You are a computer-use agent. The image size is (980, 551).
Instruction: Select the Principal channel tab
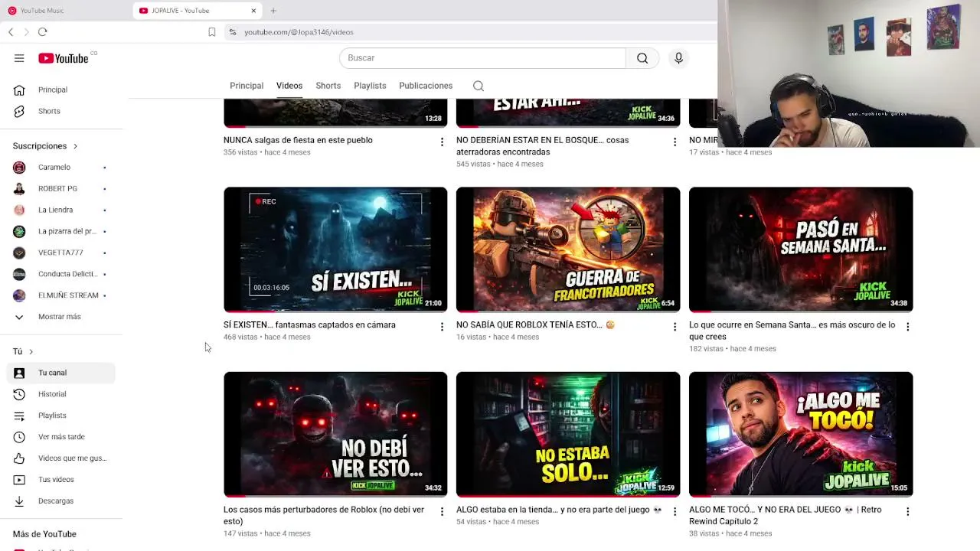point(247,86)
